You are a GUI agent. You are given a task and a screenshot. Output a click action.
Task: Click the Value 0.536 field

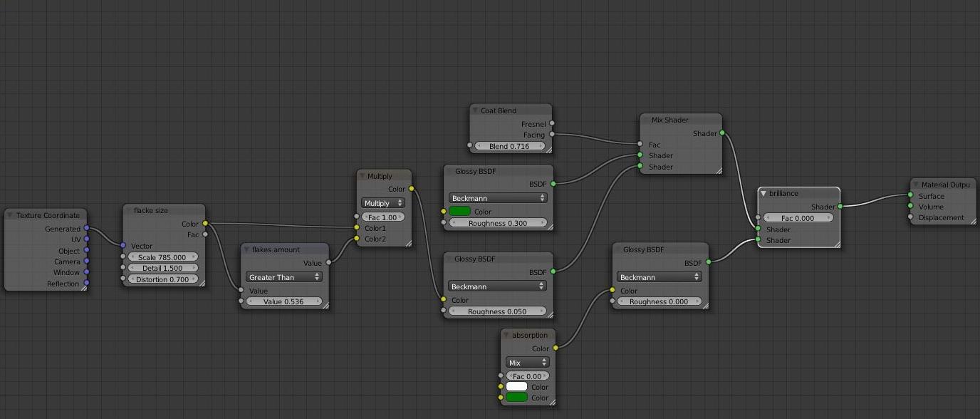point(284,301)
